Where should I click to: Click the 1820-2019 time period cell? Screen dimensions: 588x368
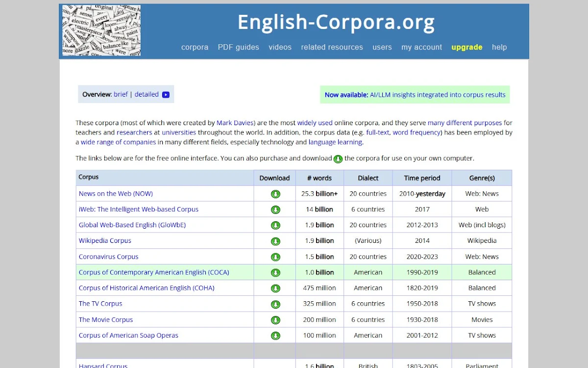pos(422,288)
